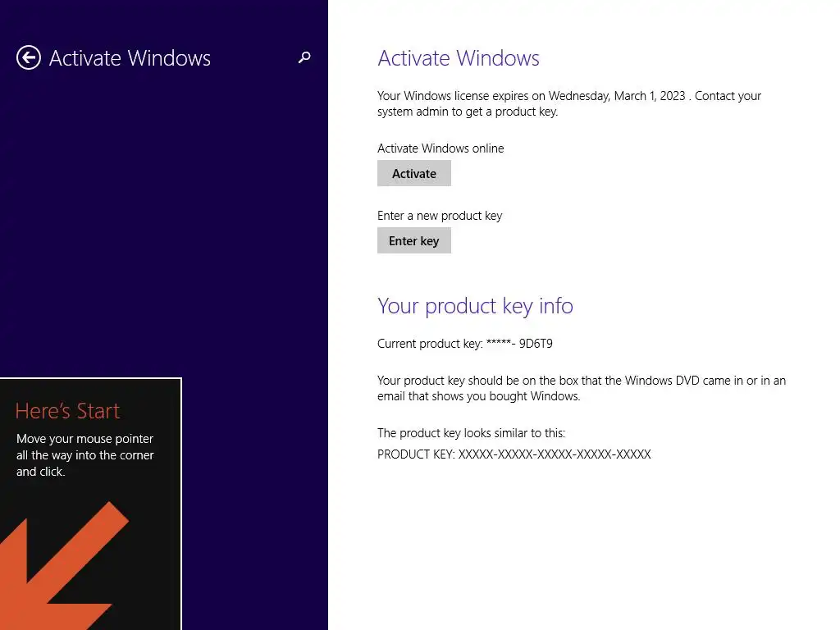
Task: Select text about the Windows DVD box
Action: [x=582, y=388]
